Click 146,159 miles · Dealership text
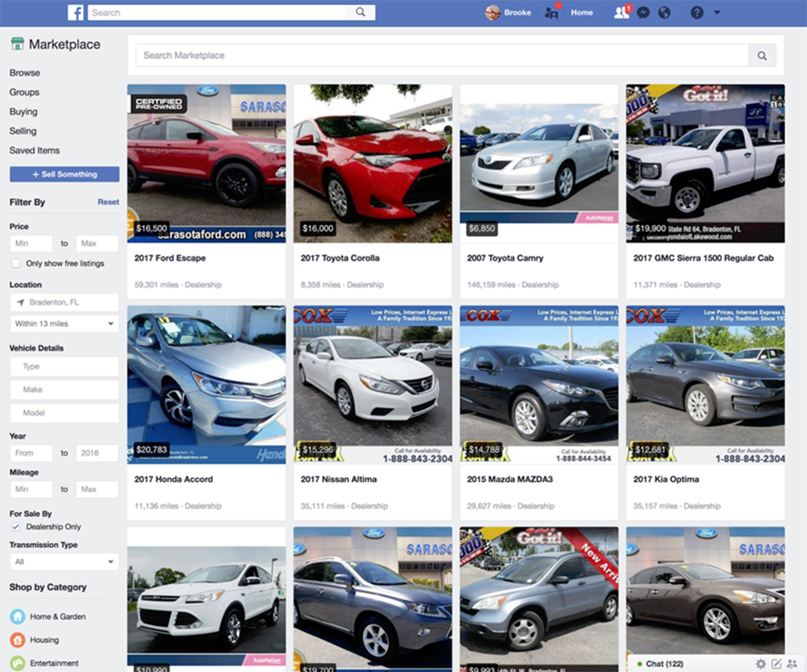807x672 pixels. pyautogui.click(x=512, y=285)
